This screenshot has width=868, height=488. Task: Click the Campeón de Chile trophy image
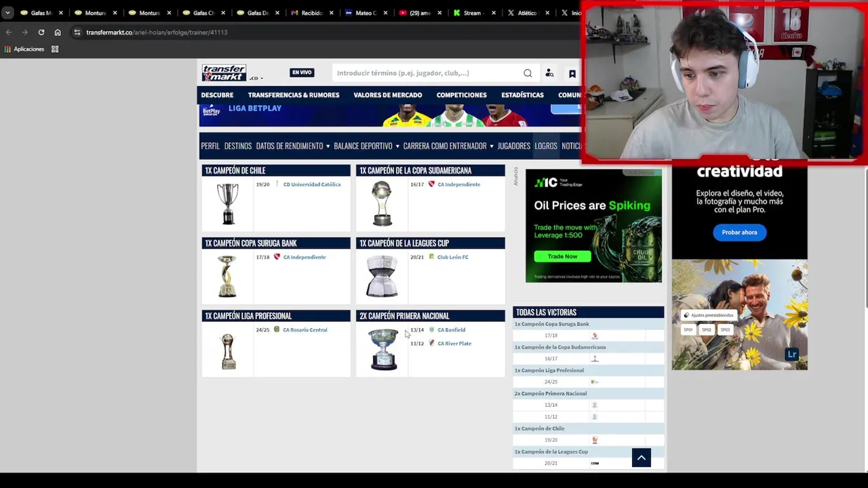[x=228, y=203]
